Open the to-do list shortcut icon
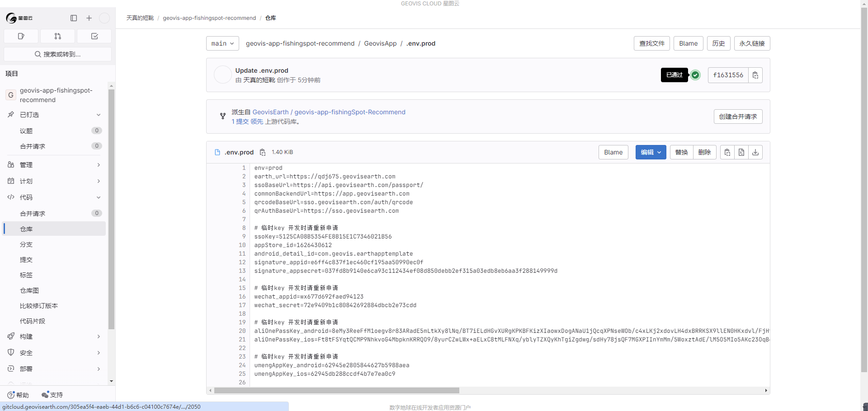The width and height of the screenshot is (868, 411). (94, 36)
